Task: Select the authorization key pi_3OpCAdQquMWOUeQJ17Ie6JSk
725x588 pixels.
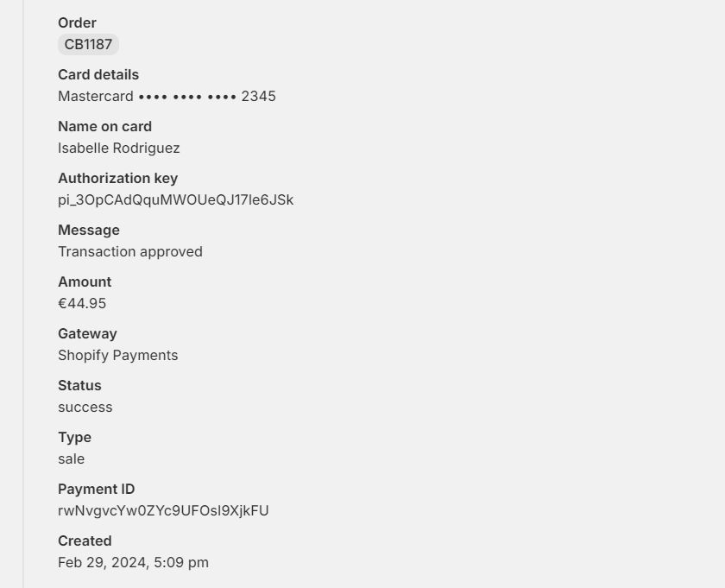Action: tap(176, 199)
